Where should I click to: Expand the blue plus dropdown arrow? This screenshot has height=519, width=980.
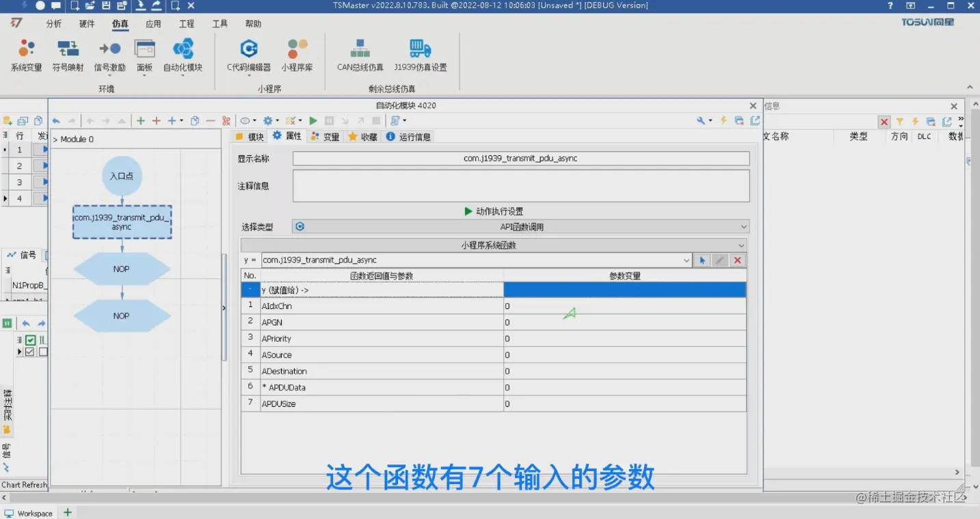click(x=181, y=121)
